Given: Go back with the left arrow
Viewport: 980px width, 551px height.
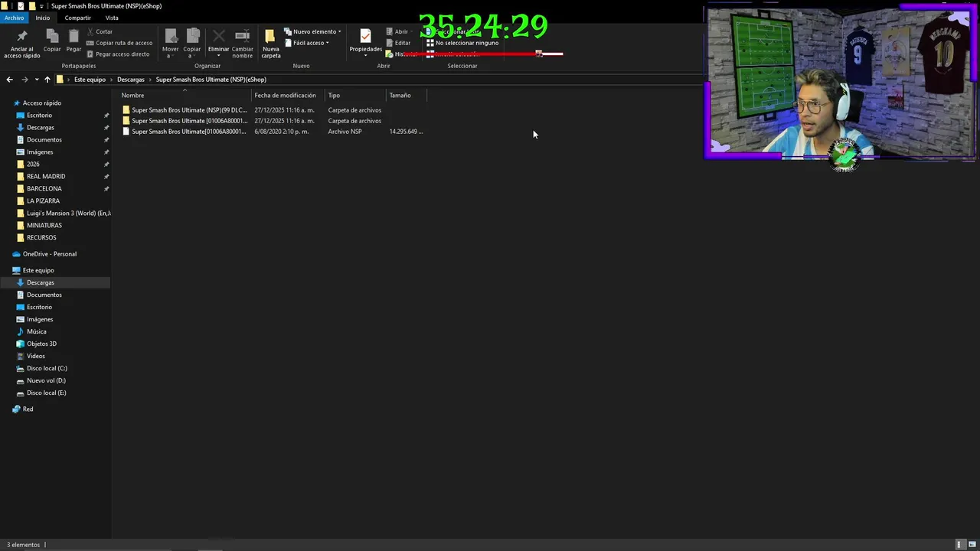Looking at the screenshot, I should tap(9, 80).
